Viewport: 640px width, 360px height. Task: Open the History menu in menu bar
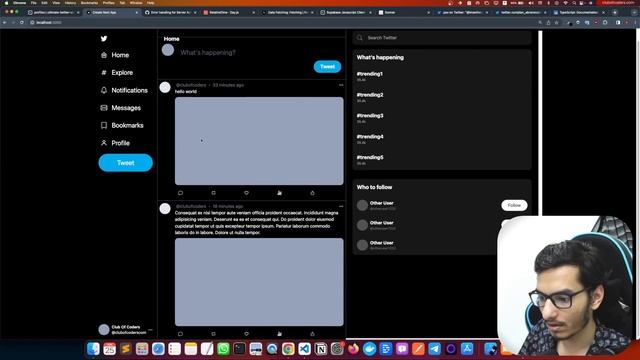tap(70, 3)
